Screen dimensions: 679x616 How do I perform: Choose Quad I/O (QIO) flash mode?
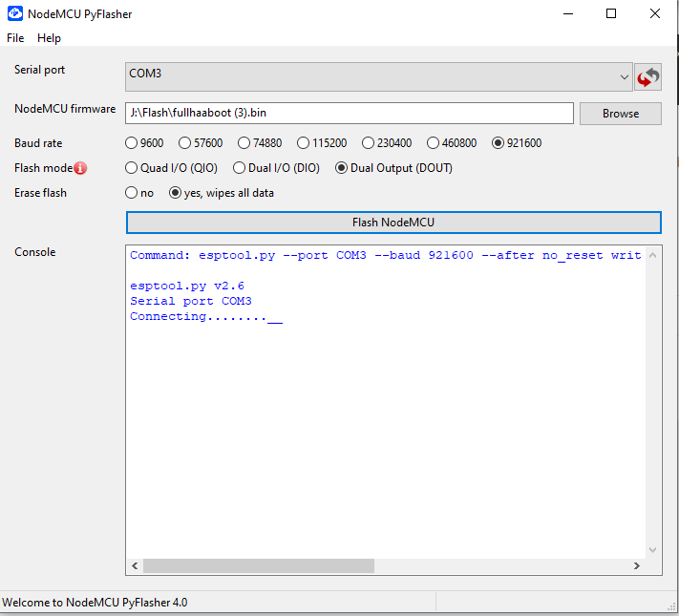click(x=171, y=168)
